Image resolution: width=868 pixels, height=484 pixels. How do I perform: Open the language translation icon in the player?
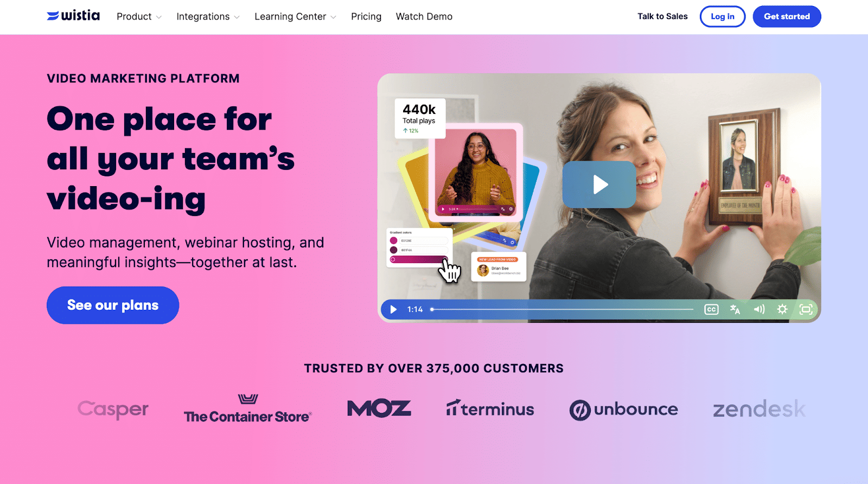coord(735,309)
